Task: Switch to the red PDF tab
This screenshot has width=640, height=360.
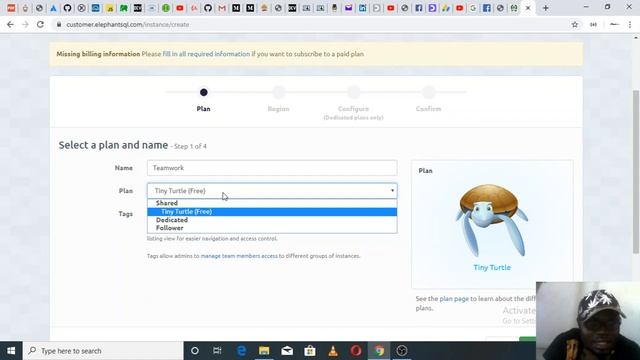Action: (11, 8)
